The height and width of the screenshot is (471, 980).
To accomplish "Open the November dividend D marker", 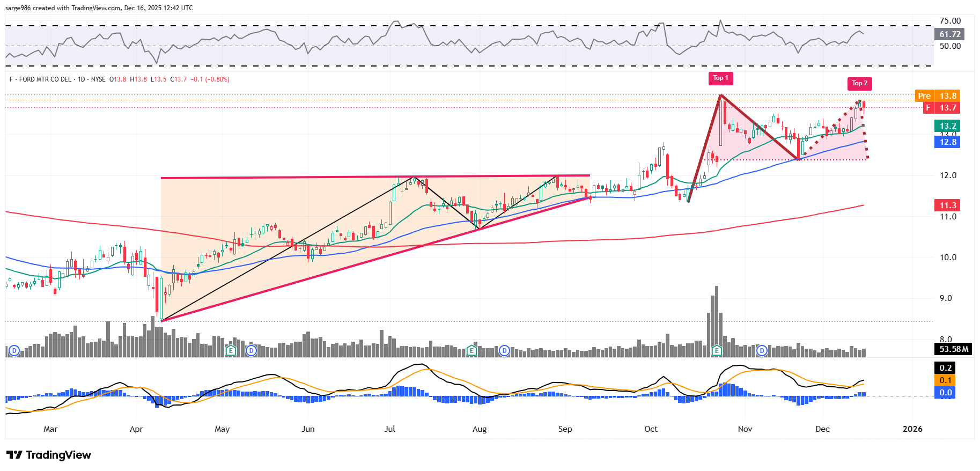I will pos(762,351).
